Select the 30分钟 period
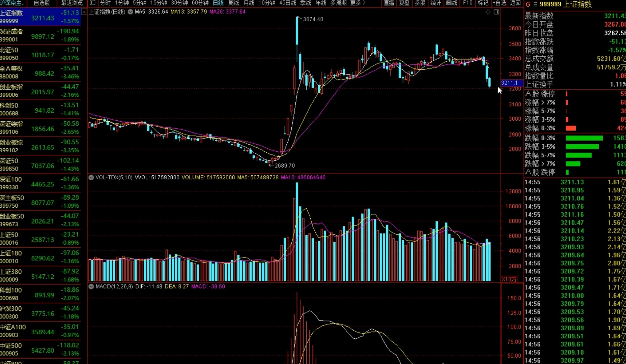The height and width of the screenshot is (364, 626). 179,3
